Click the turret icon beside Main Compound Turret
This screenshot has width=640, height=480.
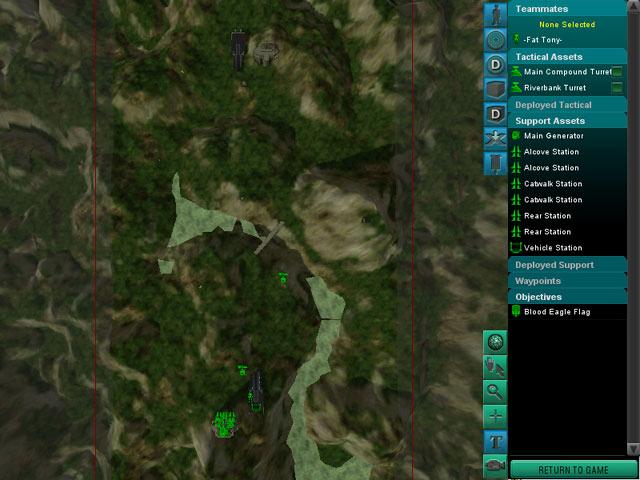516,72
